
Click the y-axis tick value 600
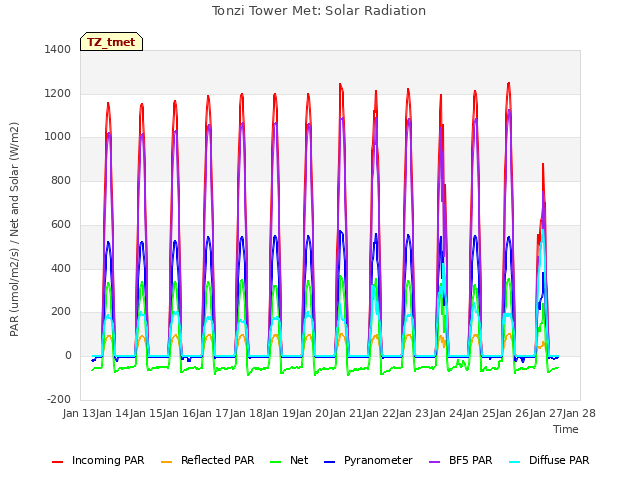click(x=61, y=224)
